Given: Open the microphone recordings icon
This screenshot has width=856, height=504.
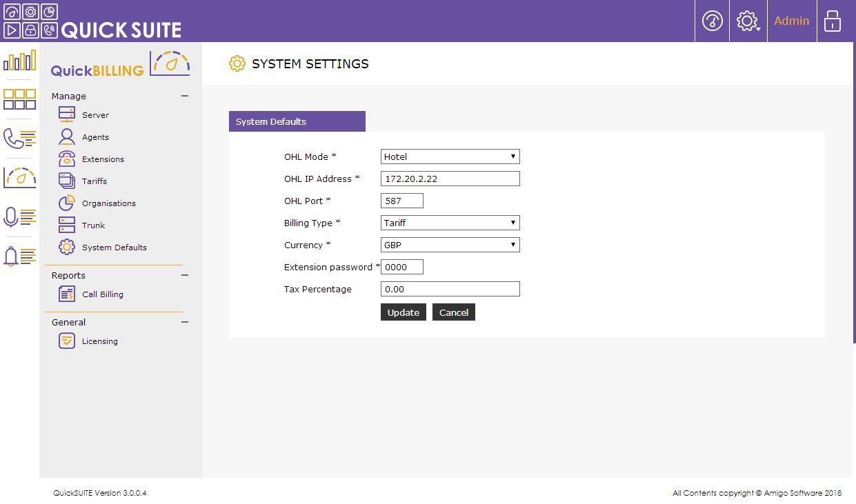Looking at the screenshot, I should (19, 217).
